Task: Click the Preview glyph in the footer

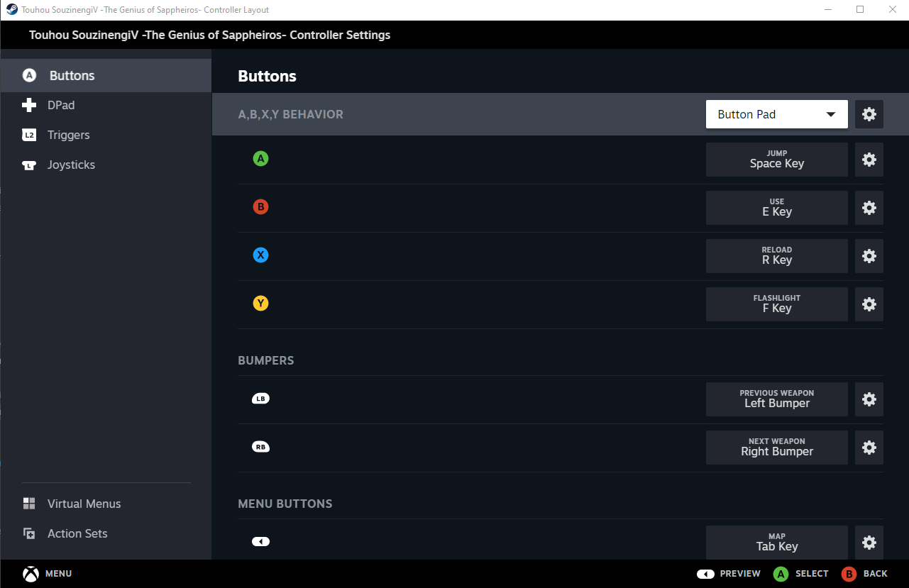Action: coord(705,574)
